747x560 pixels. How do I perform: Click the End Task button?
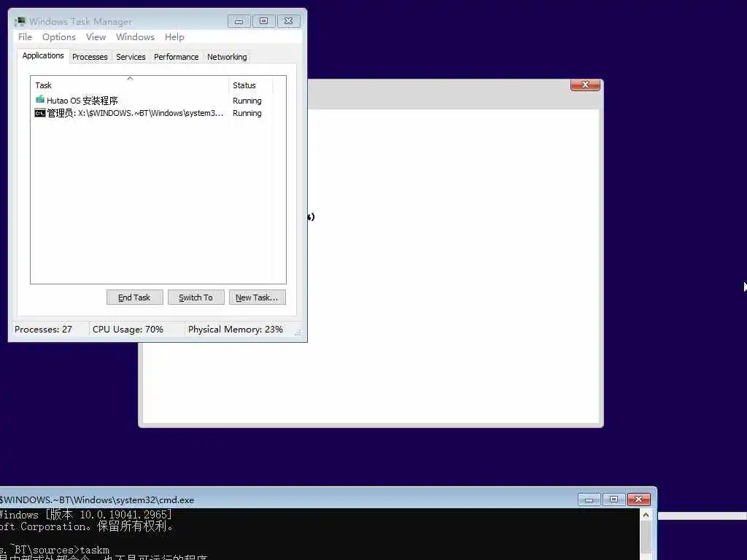[134, 297]
